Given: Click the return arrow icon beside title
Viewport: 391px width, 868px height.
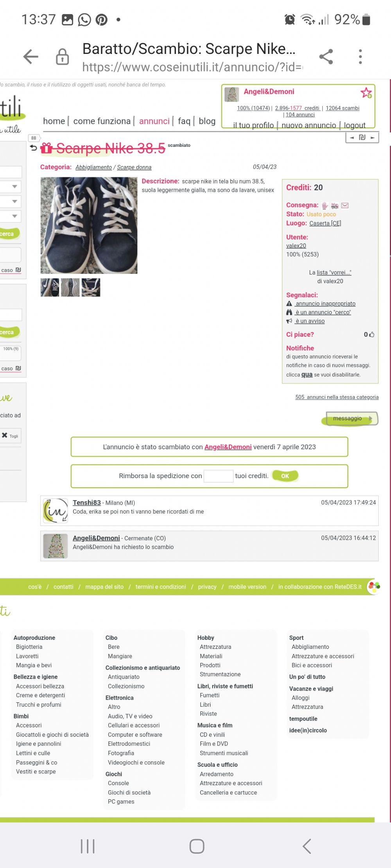Looking at the screenshot, I should click(34, 148).
